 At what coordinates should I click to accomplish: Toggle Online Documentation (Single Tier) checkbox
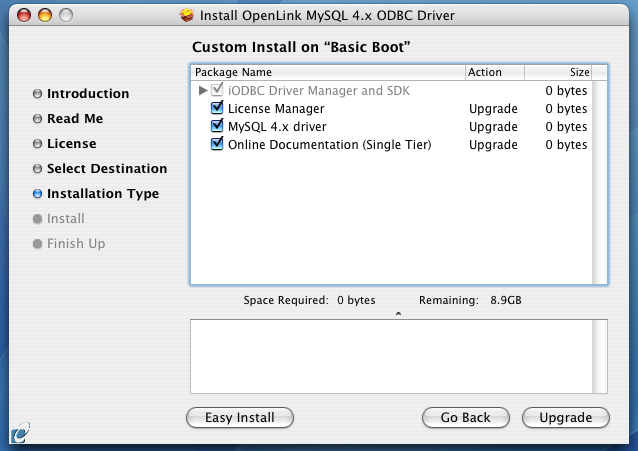click(x=217, y=144)
